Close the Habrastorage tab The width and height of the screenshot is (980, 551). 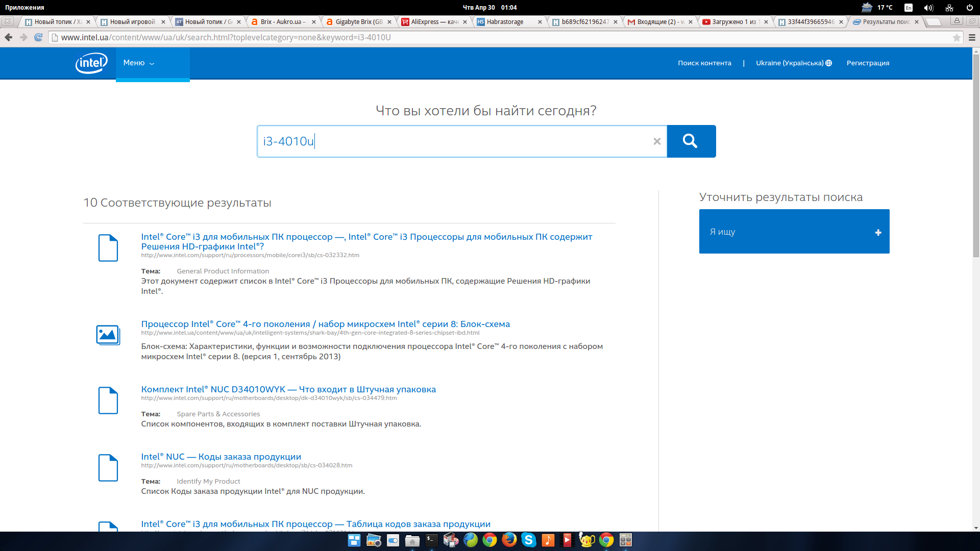click(540, 22)
